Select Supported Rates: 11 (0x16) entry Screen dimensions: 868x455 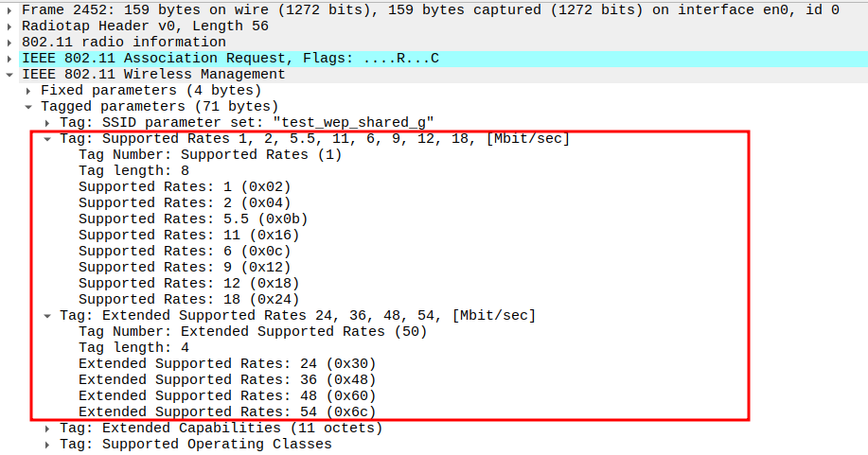point(188,236)
